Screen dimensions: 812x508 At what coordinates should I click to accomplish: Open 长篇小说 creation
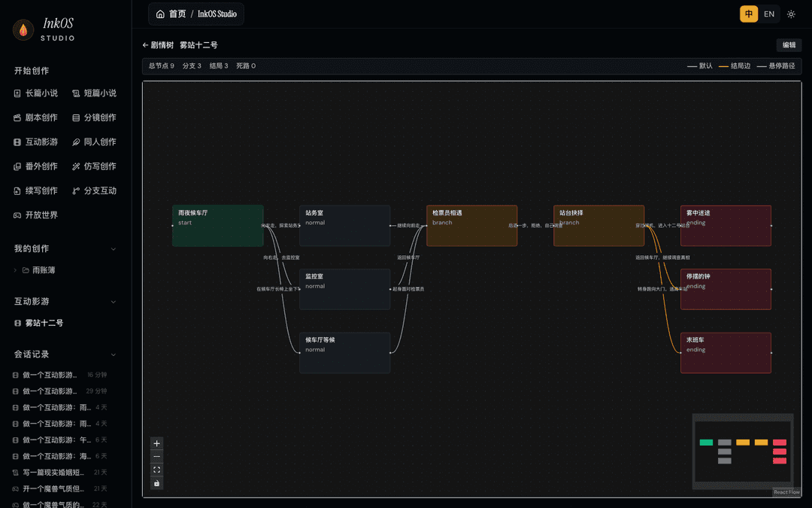[x=36, y=93]
